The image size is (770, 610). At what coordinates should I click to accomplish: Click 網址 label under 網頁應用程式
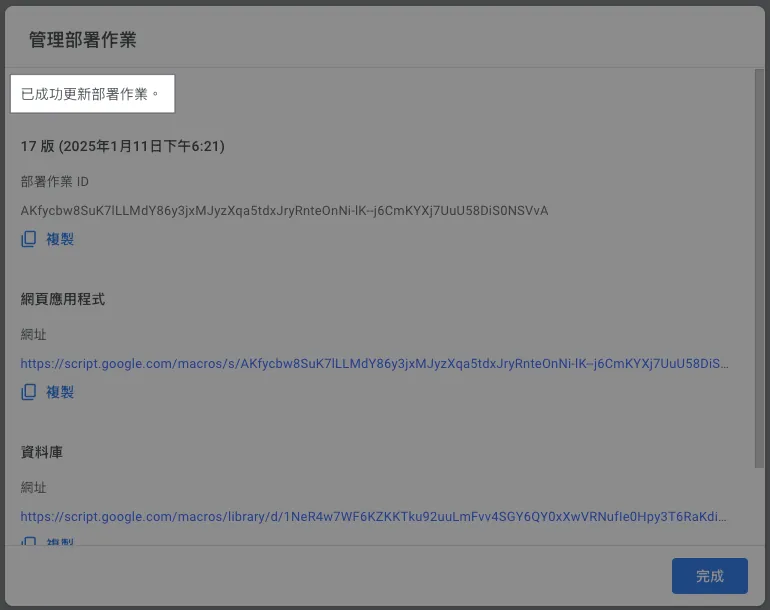34,334
